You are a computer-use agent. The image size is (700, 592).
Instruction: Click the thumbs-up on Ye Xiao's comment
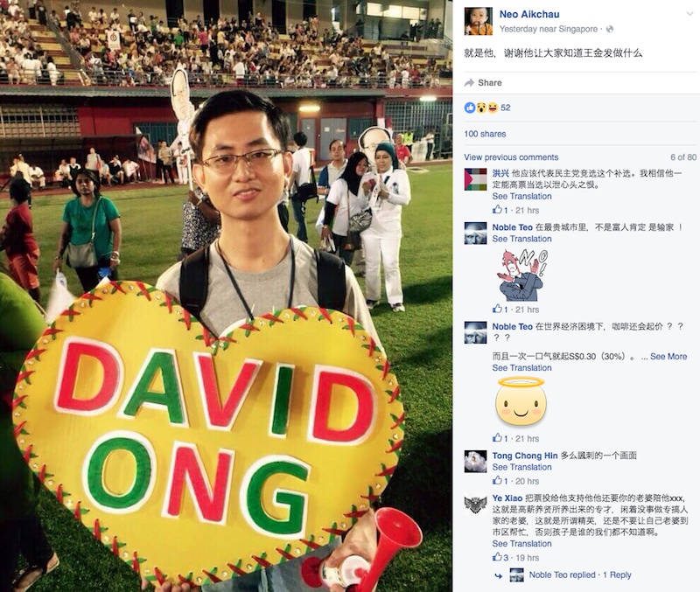tap(497, 557)
